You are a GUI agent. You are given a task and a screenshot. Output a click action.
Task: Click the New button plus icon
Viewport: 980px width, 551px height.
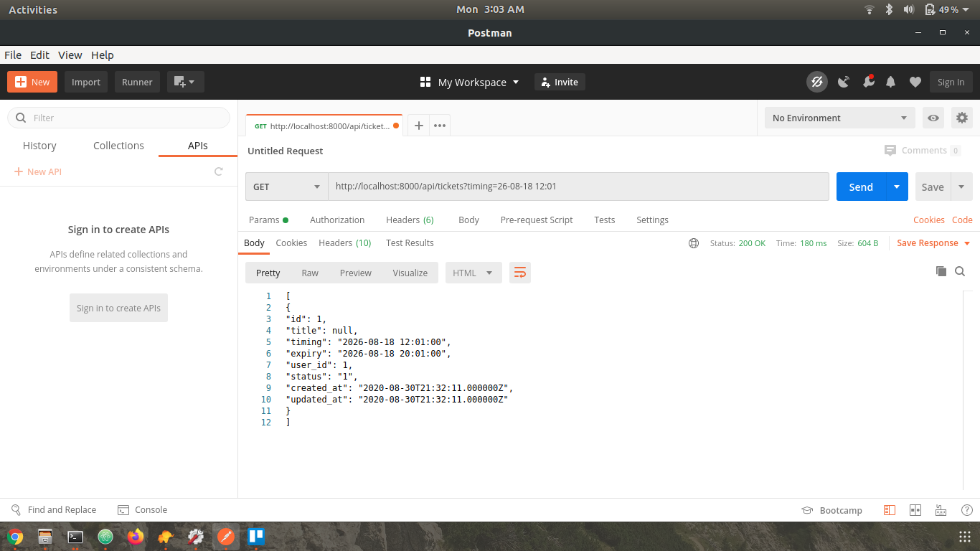click(20, 82)
